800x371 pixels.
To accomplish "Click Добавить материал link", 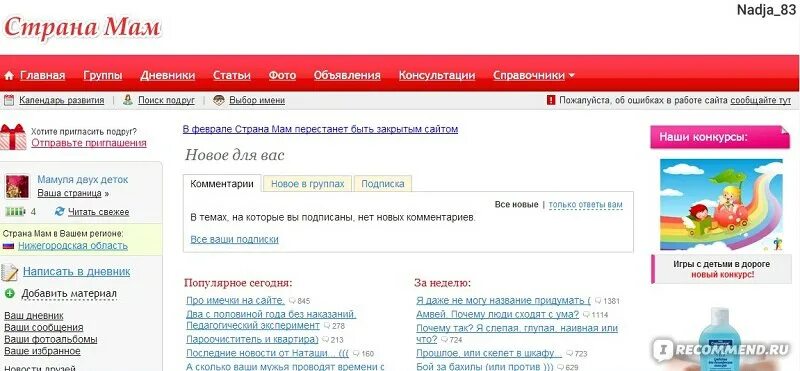I will (x=69, y=294).
